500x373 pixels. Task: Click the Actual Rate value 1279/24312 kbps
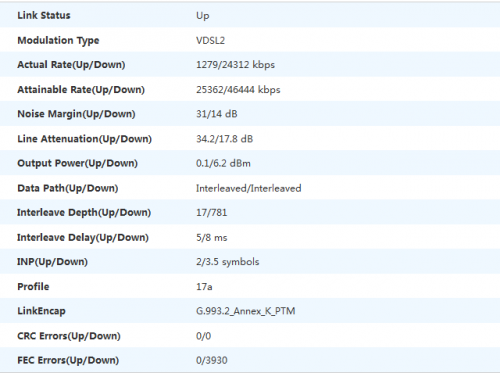point(235,65)
